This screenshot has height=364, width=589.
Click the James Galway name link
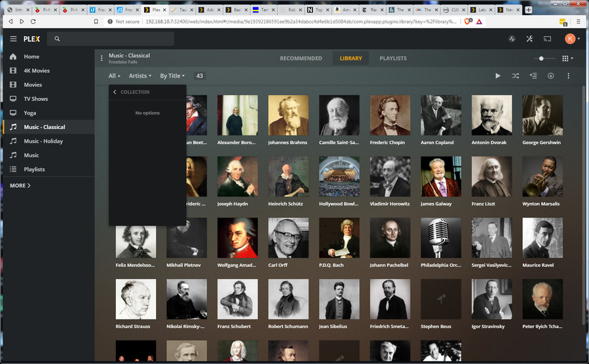click(x=436, y=204)
